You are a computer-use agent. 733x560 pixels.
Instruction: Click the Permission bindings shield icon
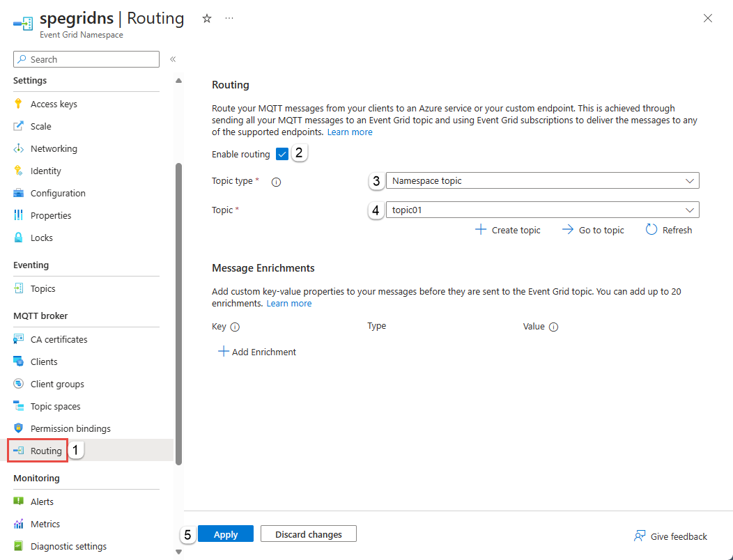pyautogui.click(x=18, y=428)
